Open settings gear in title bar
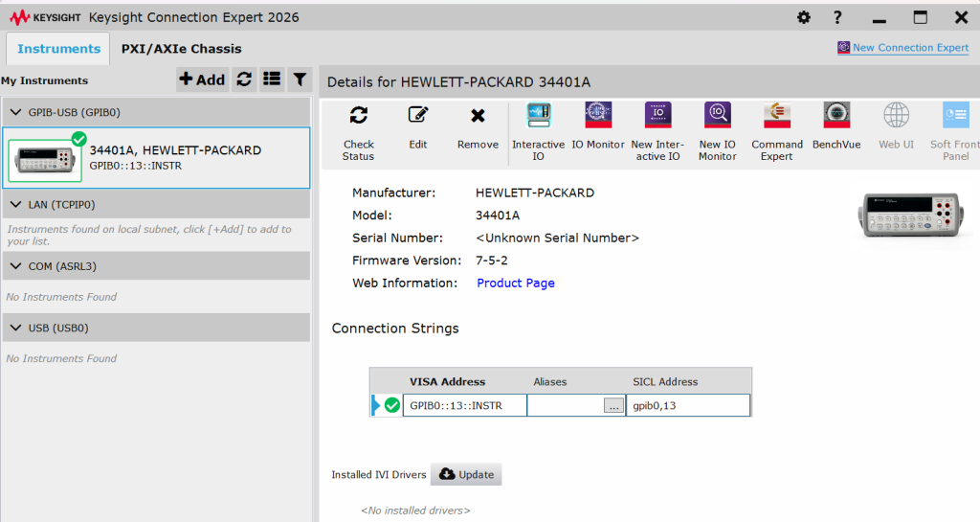 tap(804, 17)
